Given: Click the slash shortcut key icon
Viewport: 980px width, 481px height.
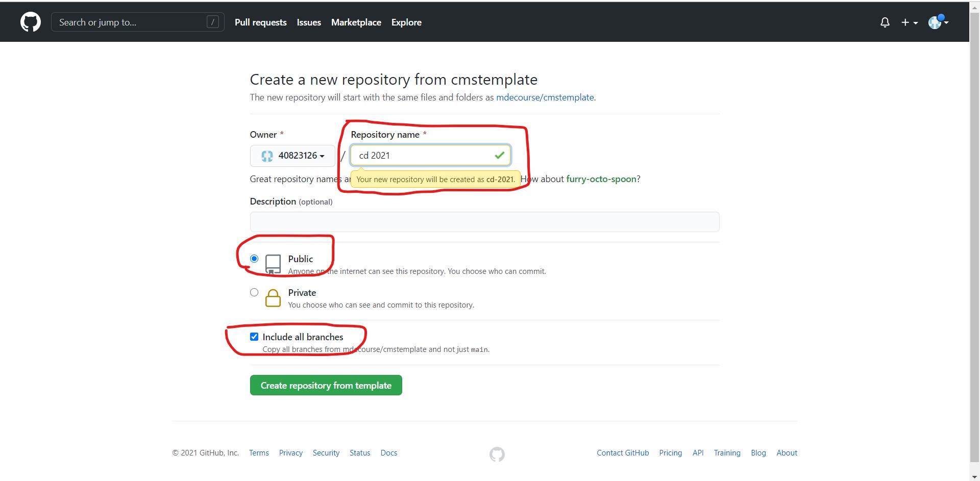Looking at the screenshot, I should tap(213, 22).
